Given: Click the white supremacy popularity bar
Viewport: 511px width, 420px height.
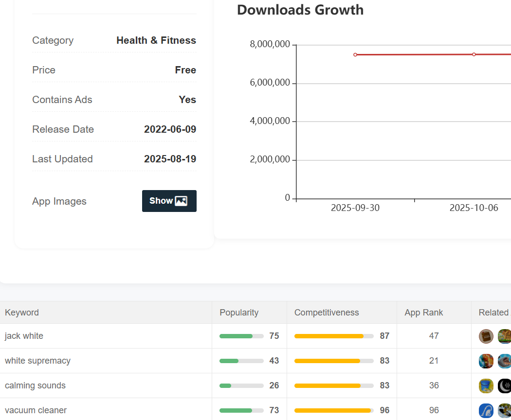Looking at the screenshot, I should coord(241,361).
